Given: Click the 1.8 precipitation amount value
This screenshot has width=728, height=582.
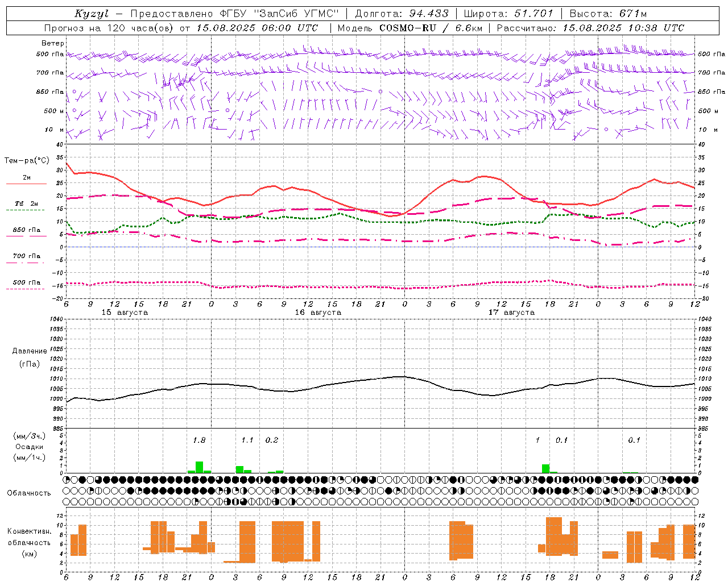Looking at the screenshot, I should click(x=199, y=440).
